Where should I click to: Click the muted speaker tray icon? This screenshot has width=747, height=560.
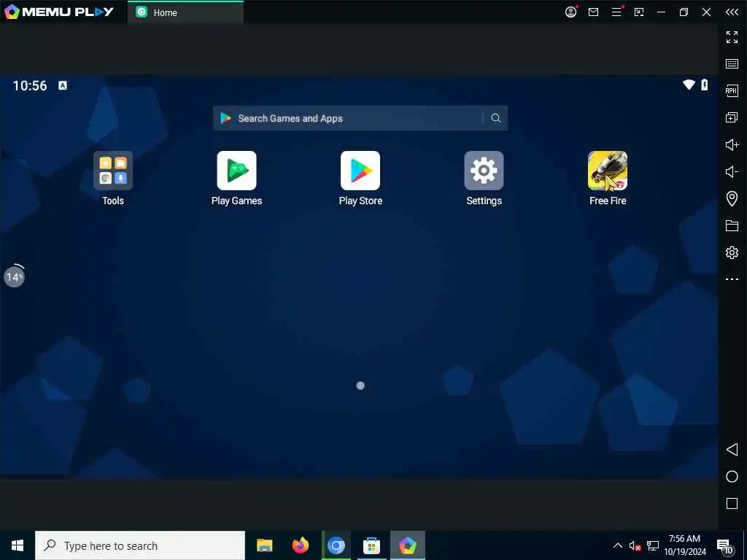coord(635,545)
